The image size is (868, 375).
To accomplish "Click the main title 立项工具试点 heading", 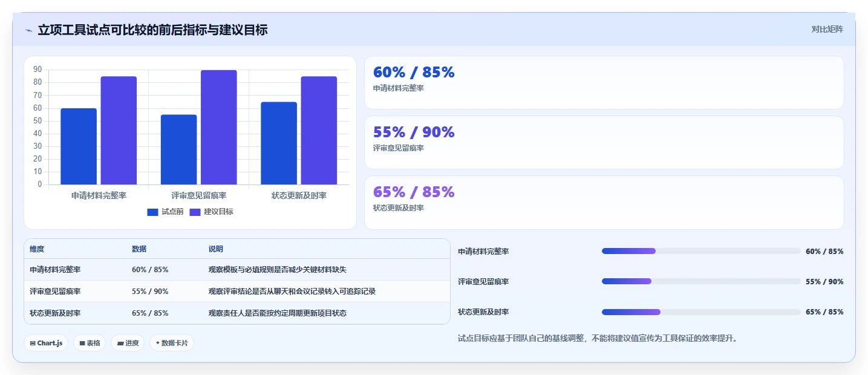I will 152,30.
